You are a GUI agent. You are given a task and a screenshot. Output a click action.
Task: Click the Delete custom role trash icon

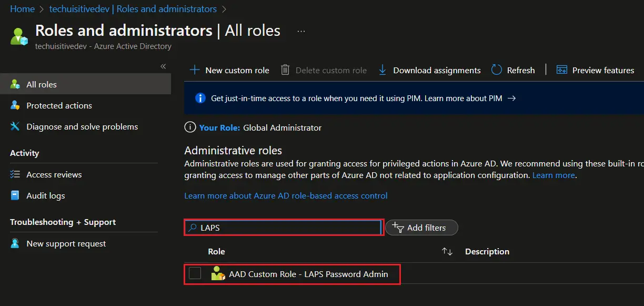click(x=285, y=70)
